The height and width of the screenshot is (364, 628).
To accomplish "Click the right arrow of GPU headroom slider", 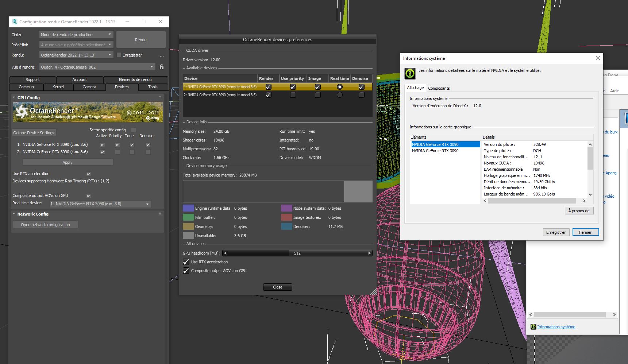I will tap(369, 253).
